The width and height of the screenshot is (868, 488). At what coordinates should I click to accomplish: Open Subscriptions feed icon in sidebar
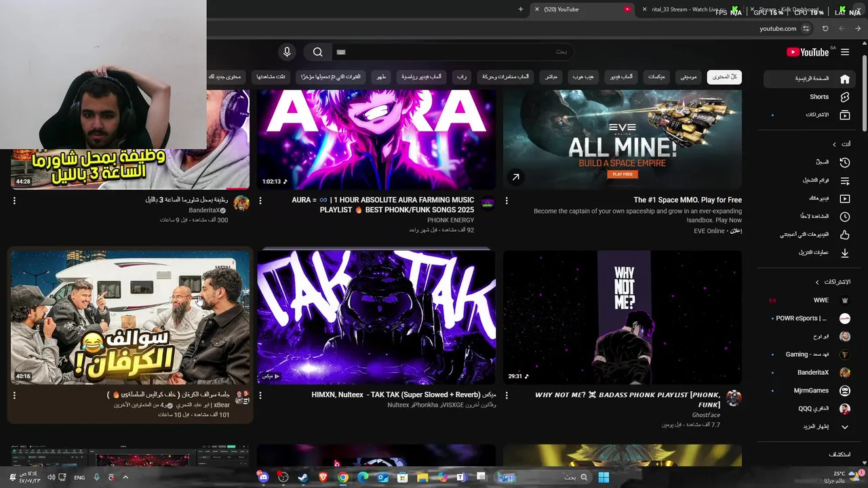[845, 115]
